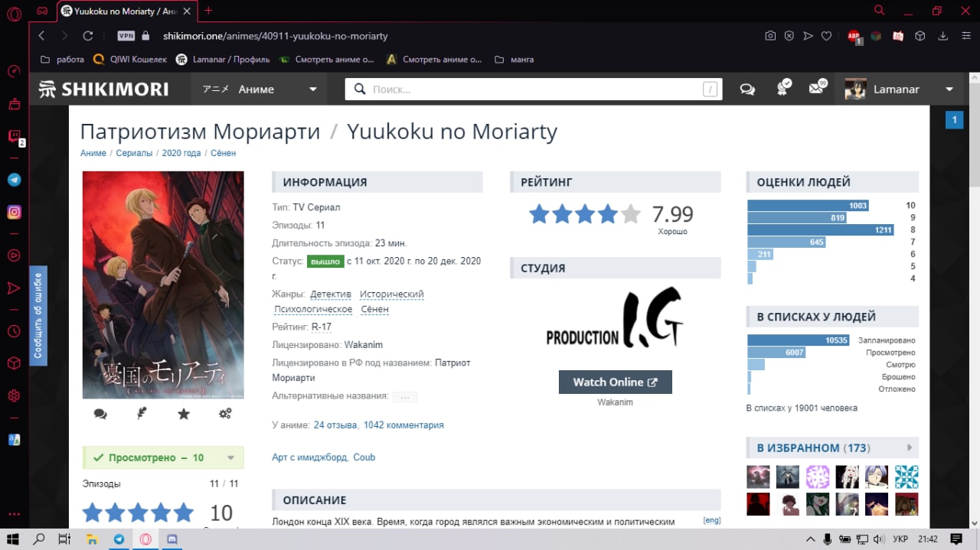Screen dimensions: 980x550
Task: Write a review with feather icon
Action: (x=142, y=414)
